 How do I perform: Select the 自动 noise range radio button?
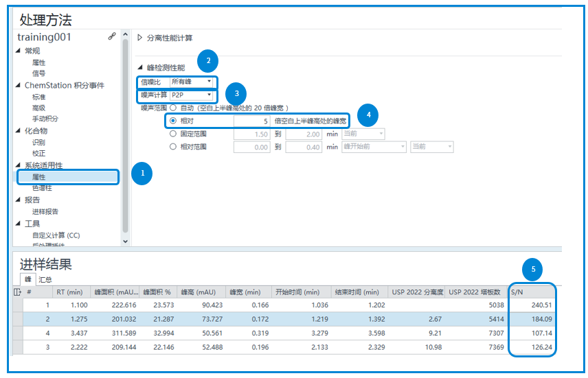[x=173, y=108]
